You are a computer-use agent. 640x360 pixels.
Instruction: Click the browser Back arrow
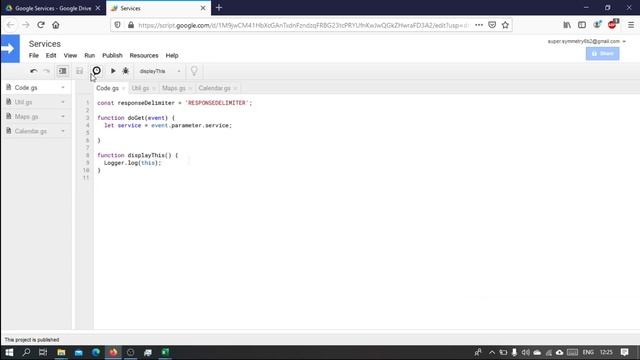point(11,25)
